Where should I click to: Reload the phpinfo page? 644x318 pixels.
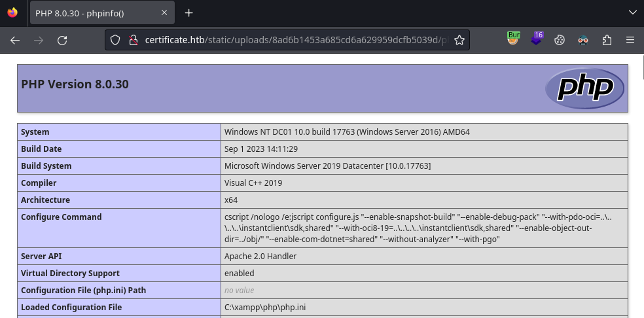pyautogui.click(x=62, y=40)
